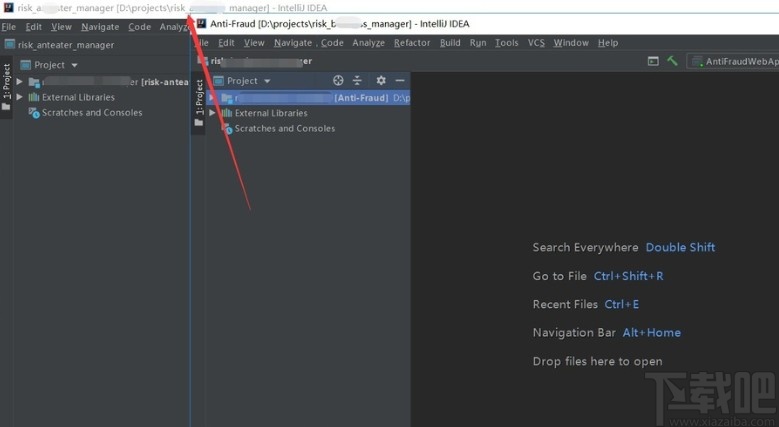
Task: Open Project panel settings gear
Action: pos(381,81)
